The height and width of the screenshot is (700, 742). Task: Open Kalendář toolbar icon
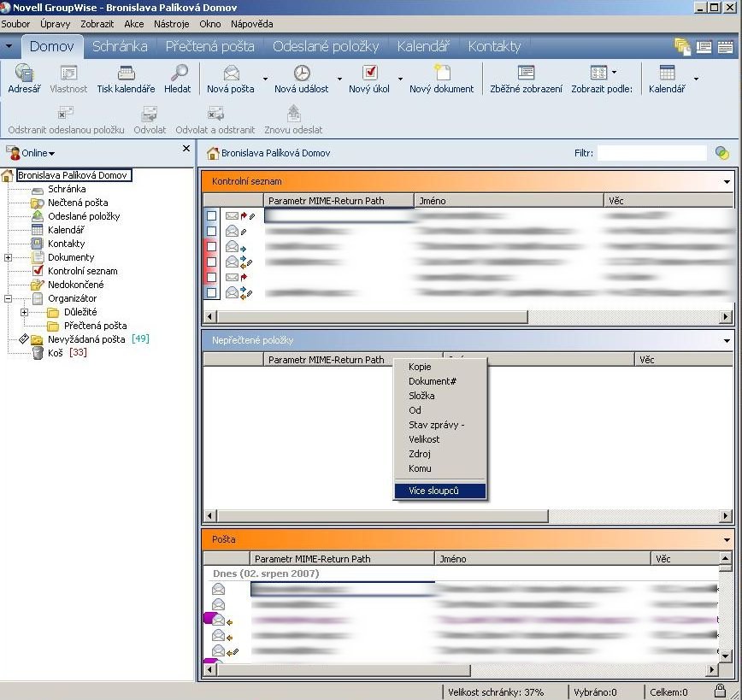667,73
